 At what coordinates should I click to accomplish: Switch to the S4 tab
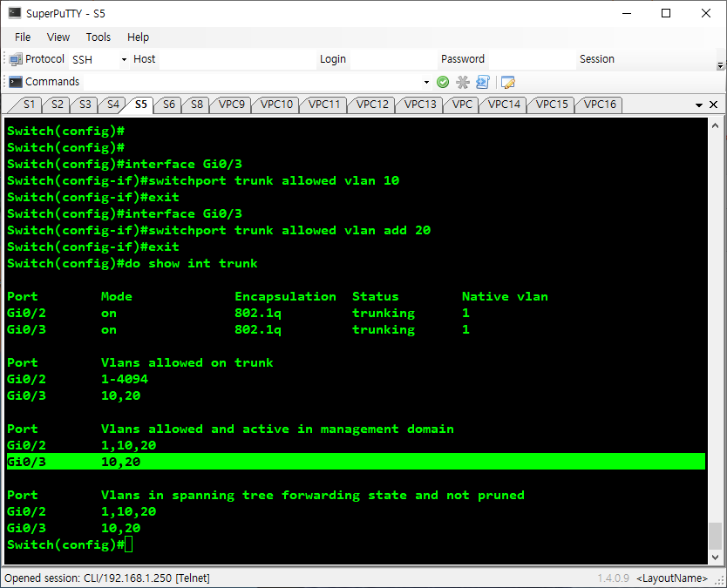[113, 105]
